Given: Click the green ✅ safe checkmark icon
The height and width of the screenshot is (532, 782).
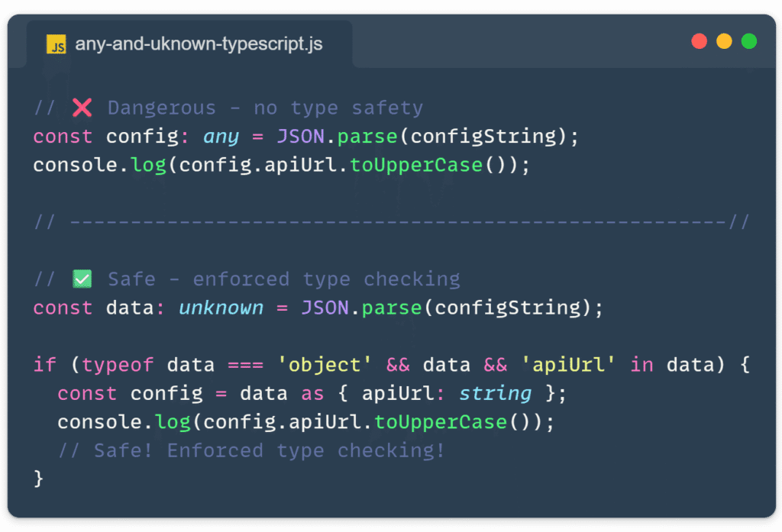Looking at the screenshot, I should tap(82, 279).
